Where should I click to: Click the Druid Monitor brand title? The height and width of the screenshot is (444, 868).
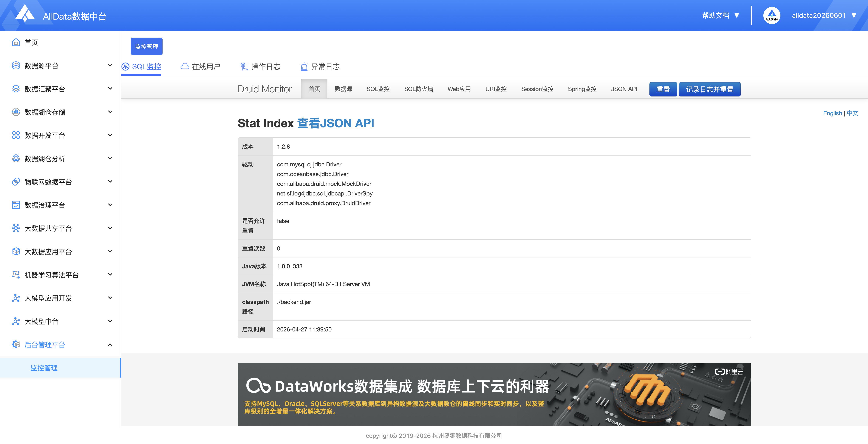point(264,89)
